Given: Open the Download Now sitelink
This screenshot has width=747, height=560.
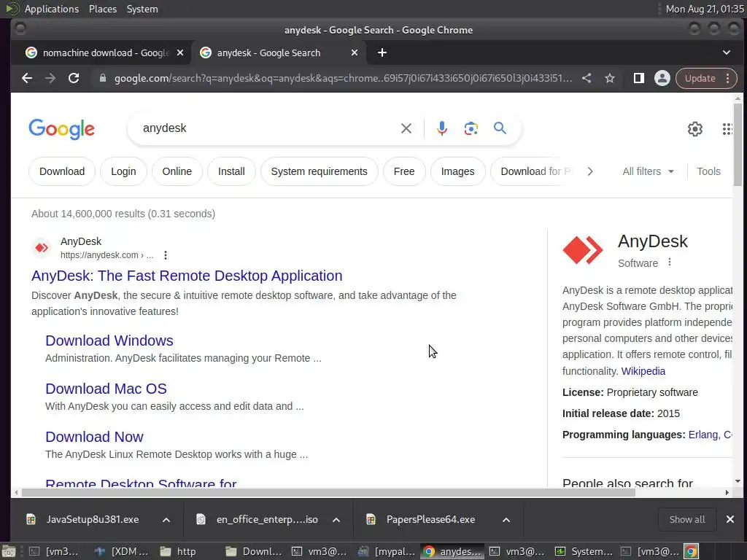Looking at the screenshot, I should point(94,437).
